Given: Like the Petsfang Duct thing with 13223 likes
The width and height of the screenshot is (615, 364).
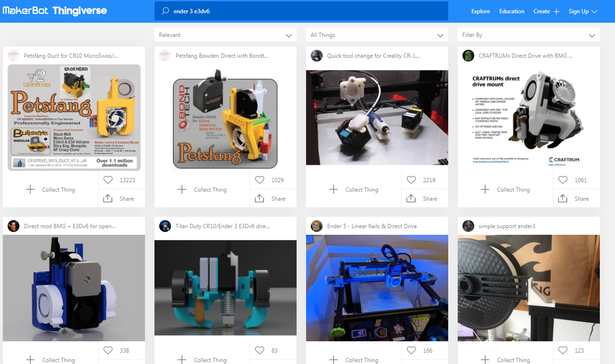Looking at the screenshot, I should [108, 180].
